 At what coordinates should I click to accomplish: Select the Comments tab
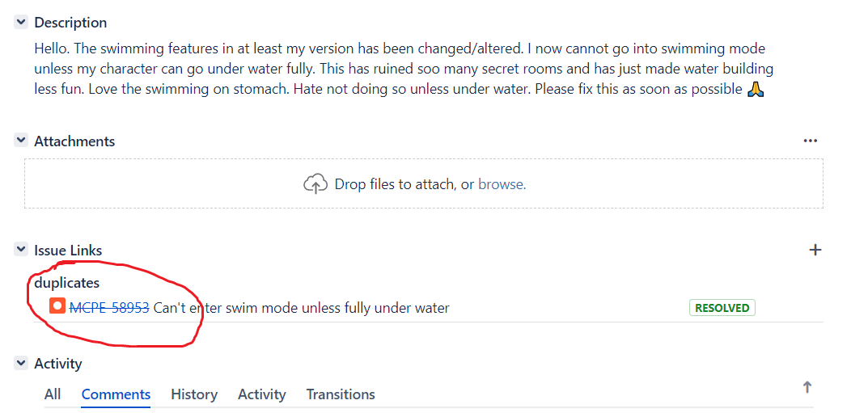(116, 394)
